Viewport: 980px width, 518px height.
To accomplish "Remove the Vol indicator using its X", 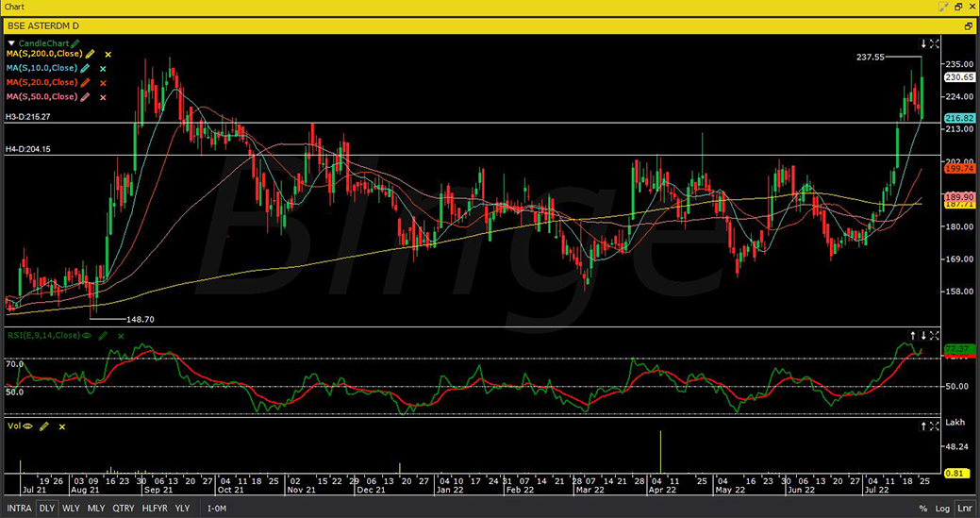I will coord(62,426).
